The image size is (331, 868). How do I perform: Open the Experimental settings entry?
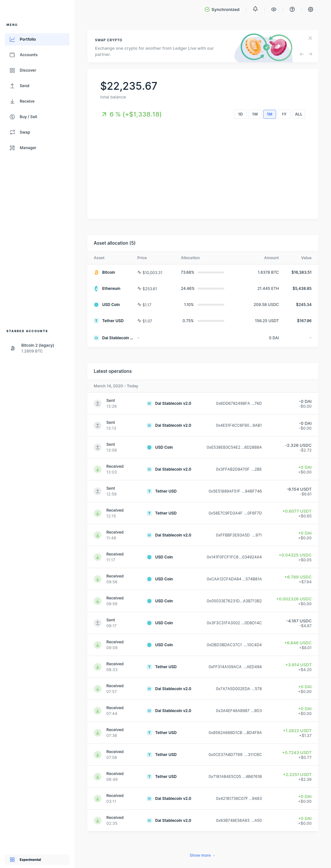coord(37,860)
